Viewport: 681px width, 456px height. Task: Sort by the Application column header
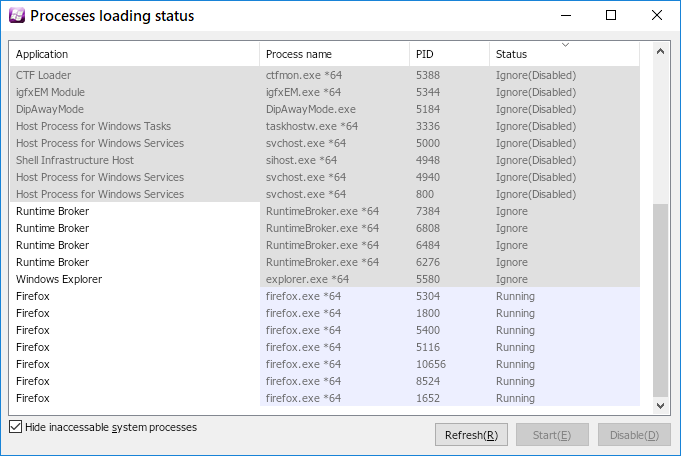point(135,54)
